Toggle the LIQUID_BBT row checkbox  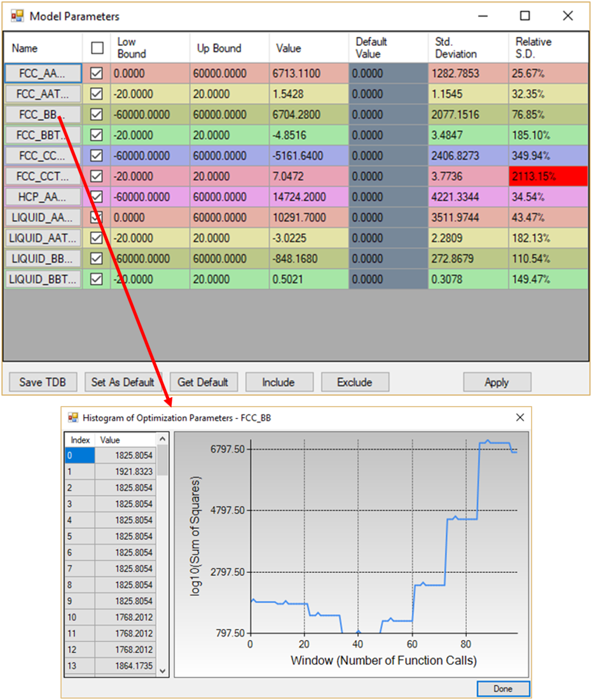(x=97, y=279)
